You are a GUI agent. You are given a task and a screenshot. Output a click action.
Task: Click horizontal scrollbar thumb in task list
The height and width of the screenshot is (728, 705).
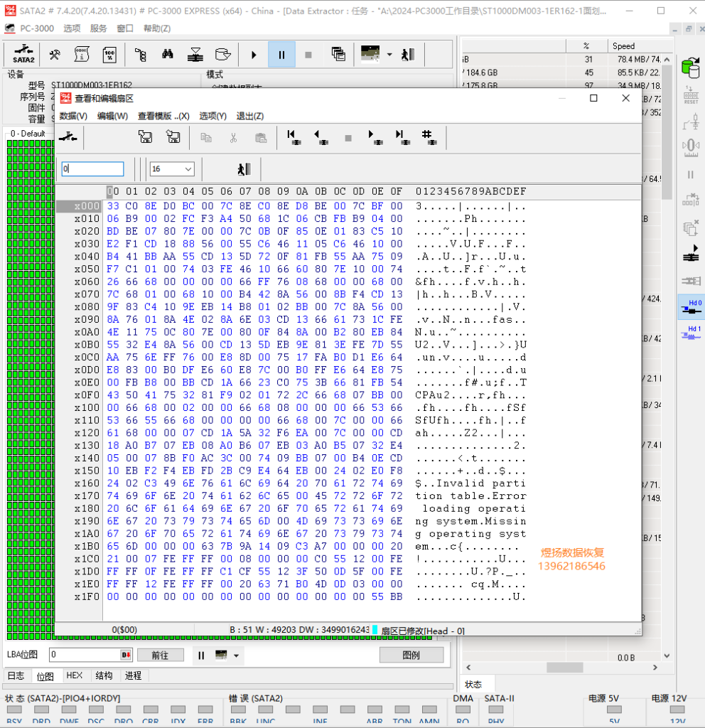point(564,668)
